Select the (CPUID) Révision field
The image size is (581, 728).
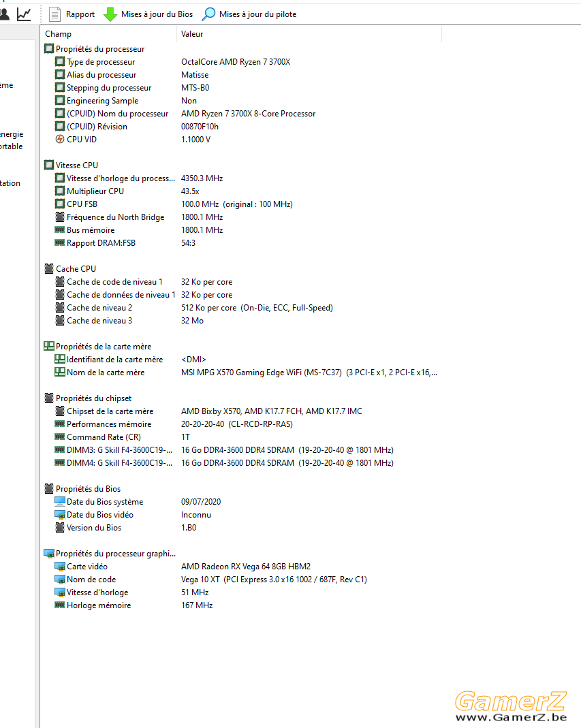(x=97, y=127)
